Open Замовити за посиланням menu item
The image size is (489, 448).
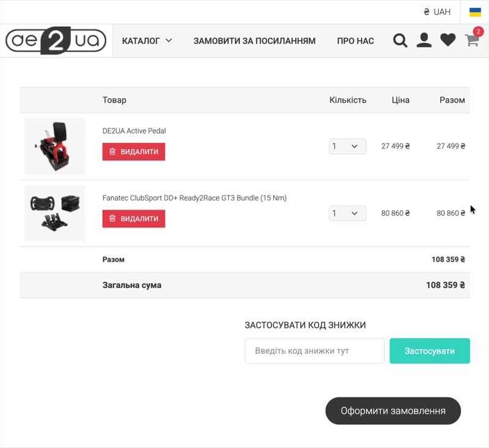tap(254, 41)
